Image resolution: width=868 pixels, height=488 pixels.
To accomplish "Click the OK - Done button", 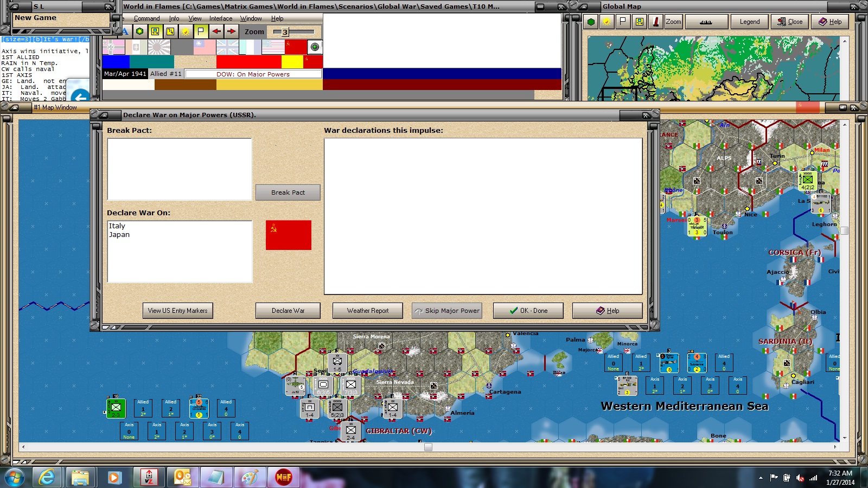I will (x=528, y=311).
